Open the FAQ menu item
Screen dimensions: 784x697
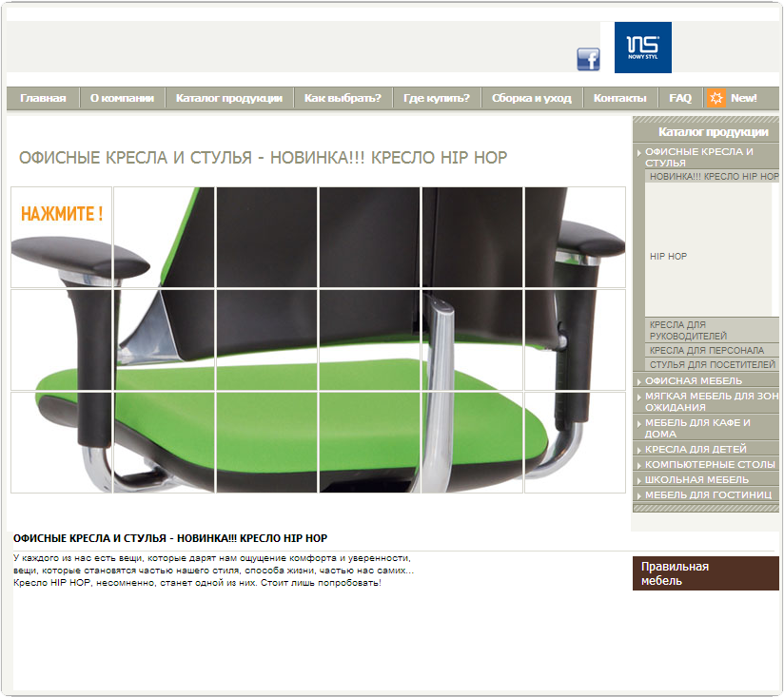[680, 99]
